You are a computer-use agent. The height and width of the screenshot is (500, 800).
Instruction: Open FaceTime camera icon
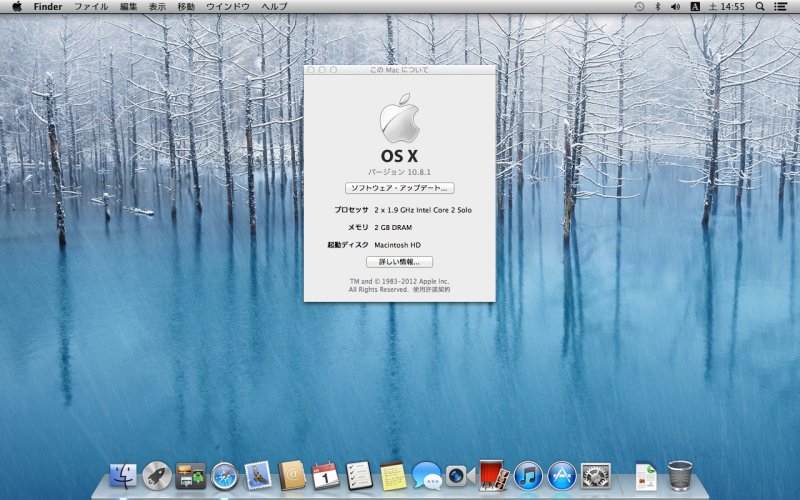(461, 476)
